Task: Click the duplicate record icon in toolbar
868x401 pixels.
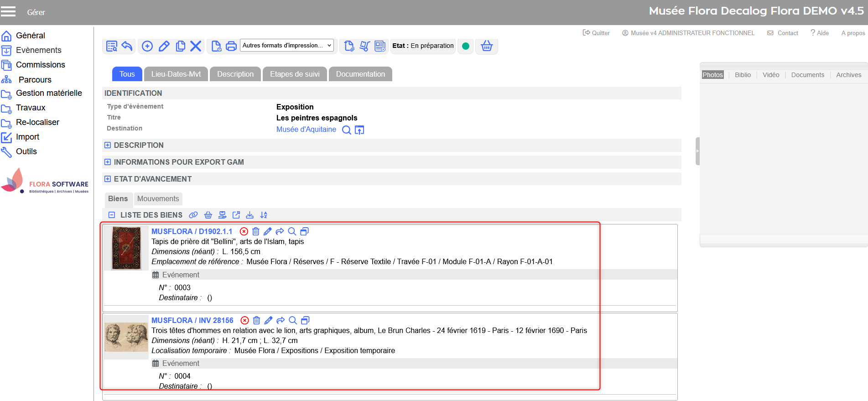Action: pos(181,46)
